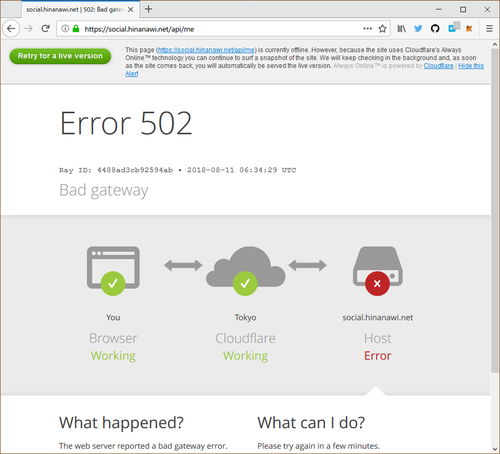Open the Cloudflare link in the alert banner
Viewport: 500px width, 454px height.
point(438,66)
